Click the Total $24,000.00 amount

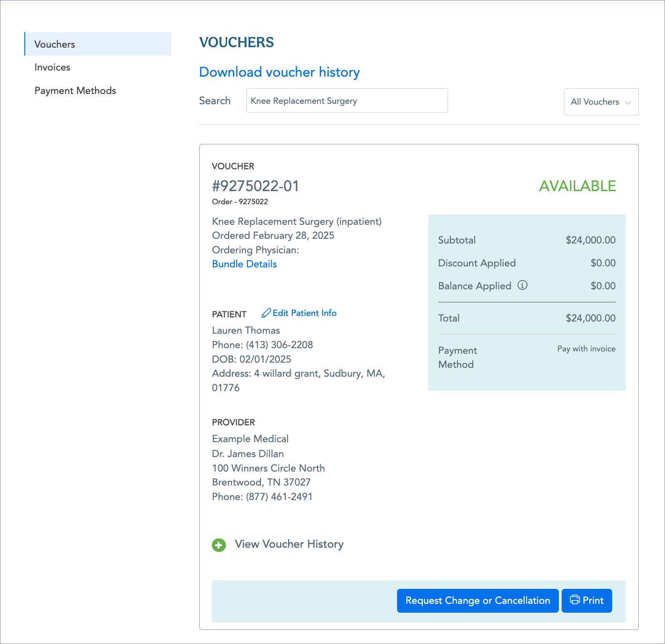[591, 318]
